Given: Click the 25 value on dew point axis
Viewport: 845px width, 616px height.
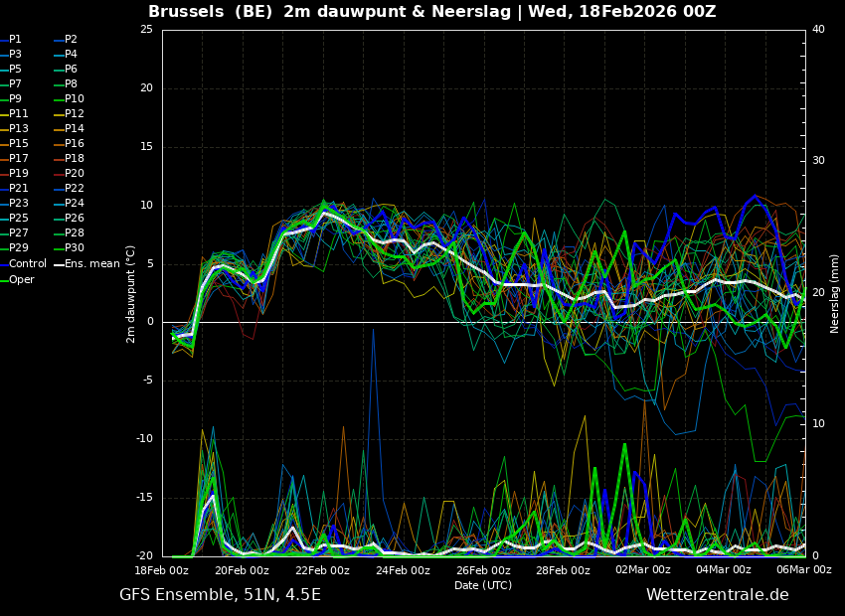Looking at the screenshot, I should pos(146,30).
